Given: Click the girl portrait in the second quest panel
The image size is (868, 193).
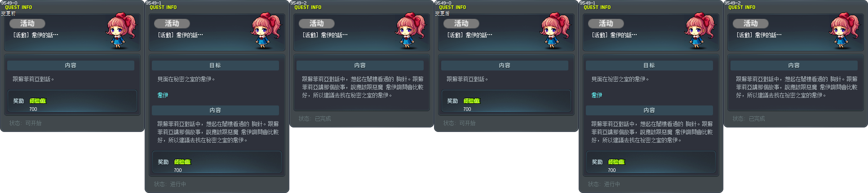Looking at the screenshot, I should click(x=265, y=31).
